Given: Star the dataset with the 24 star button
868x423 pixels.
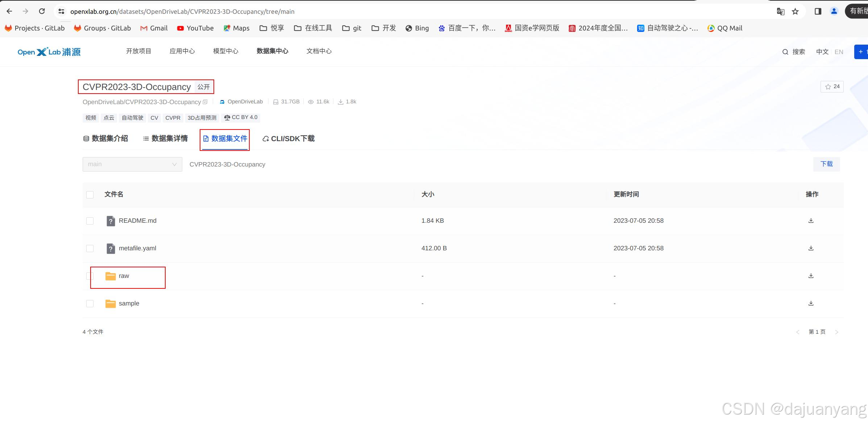Looking at the screenshot, I should click(832, 87).
